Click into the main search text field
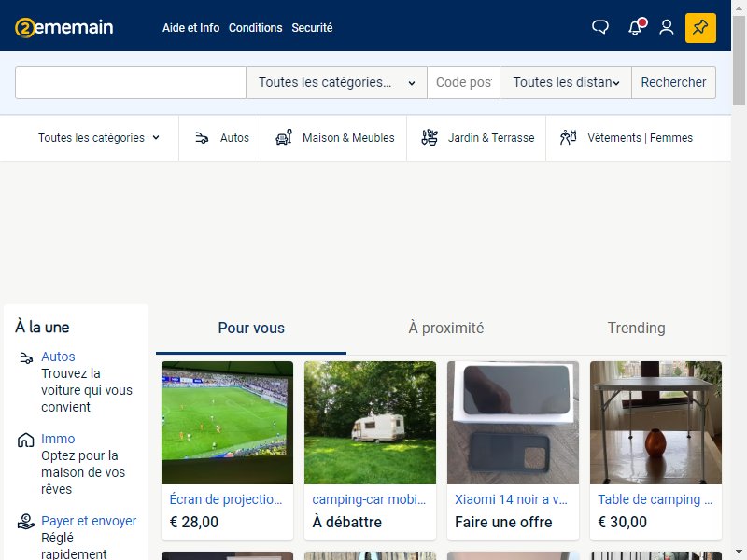Image resolution: width=747 pixels, height=560 pixels. coord(131,82)
